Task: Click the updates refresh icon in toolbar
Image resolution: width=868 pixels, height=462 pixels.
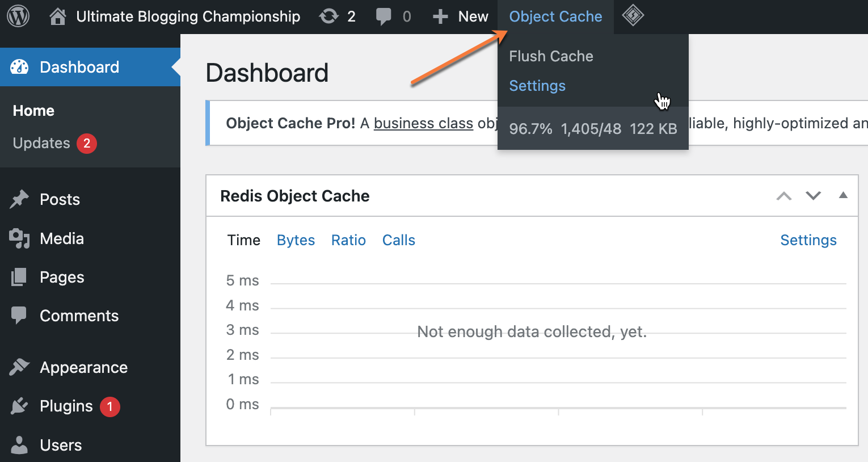Action: [329, 16]
